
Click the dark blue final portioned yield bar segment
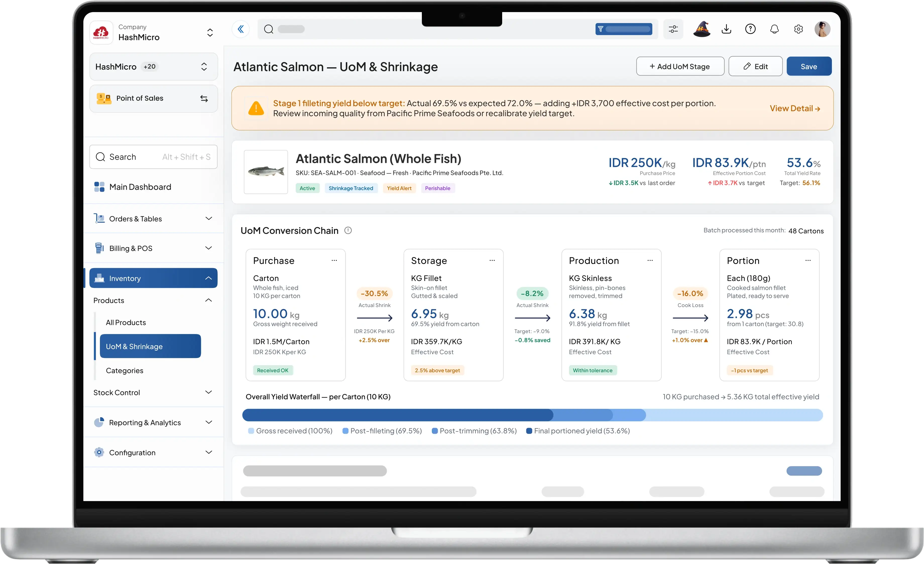(397, 415)
